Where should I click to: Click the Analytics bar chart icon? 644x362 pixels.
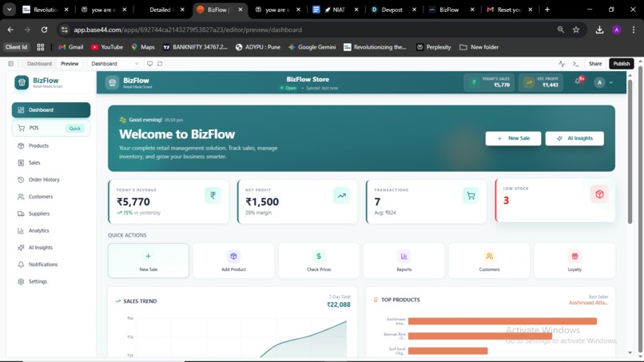pos(21,230)
